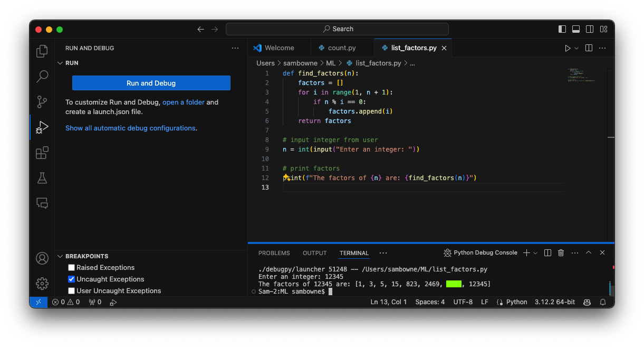Open the Extensions view

(x=42, y=153)
